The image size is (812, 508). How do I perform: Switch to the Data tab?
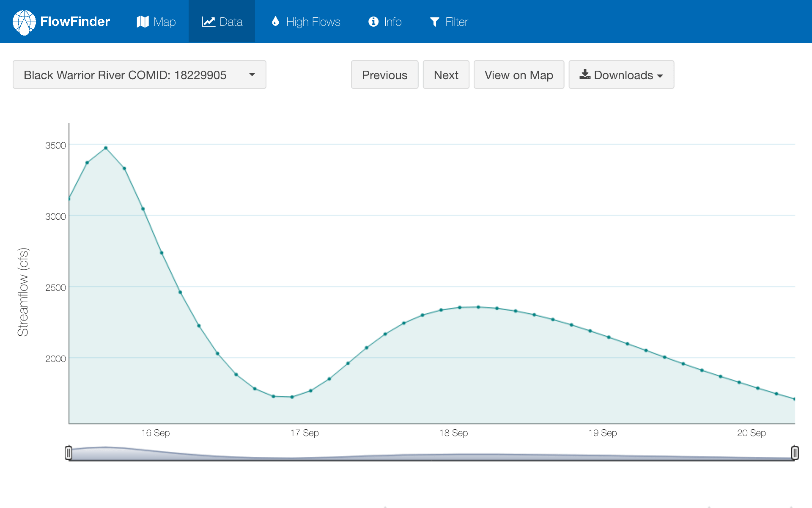222,22
